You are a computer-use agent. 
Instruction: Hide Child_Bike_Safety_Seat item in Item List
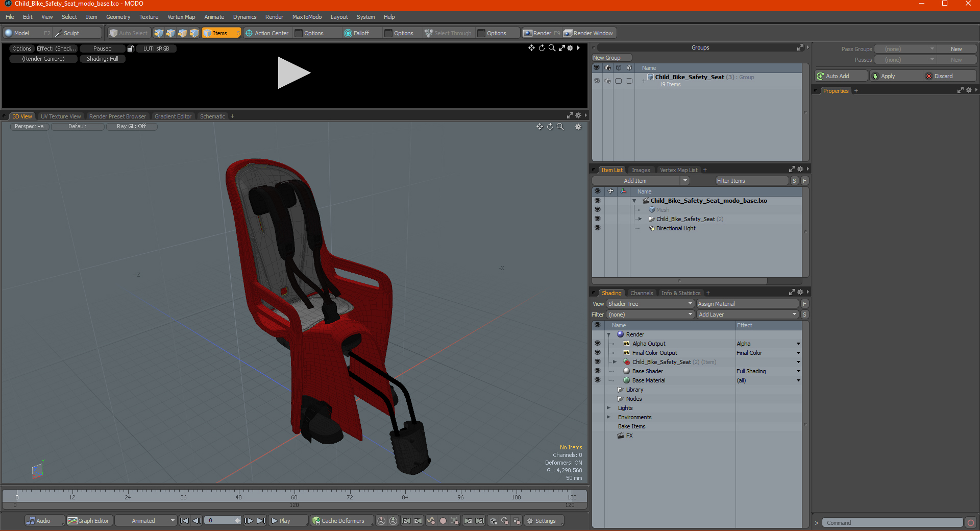(x=597, y=219)
